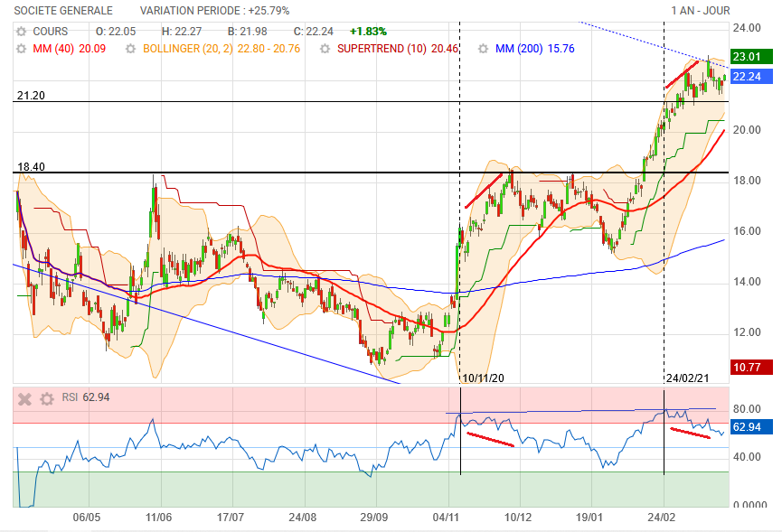Open the BOLLINGER settings gear icon
This screenshot has height=532, width=782.
pos(131,49)
